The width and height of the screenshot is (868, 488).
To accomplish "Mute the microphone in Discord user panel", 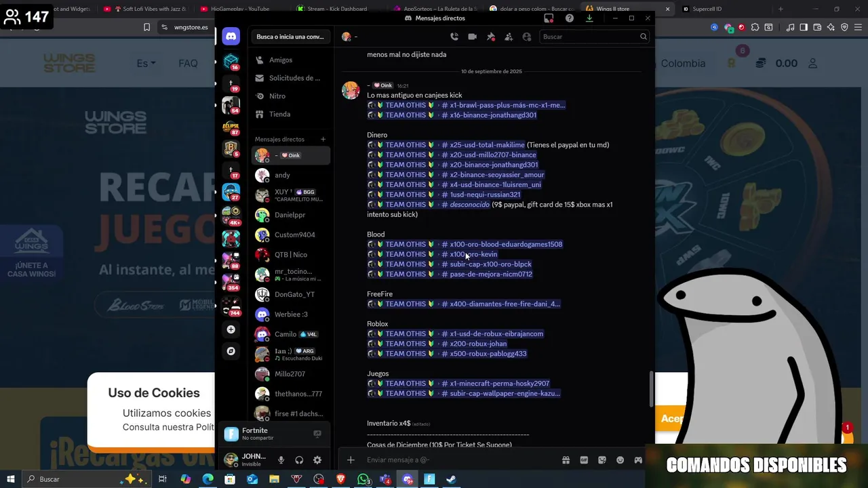I will point(281,460).
